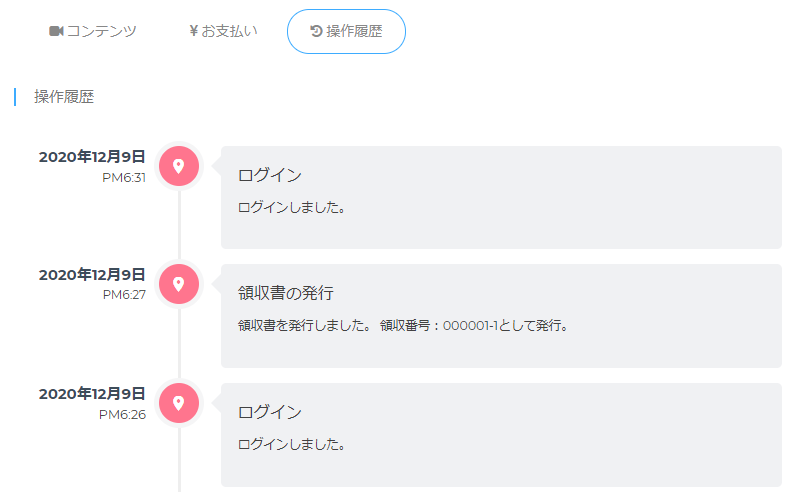
Task: Click ログインしました text in the bottom card
Action: point(291,444)
